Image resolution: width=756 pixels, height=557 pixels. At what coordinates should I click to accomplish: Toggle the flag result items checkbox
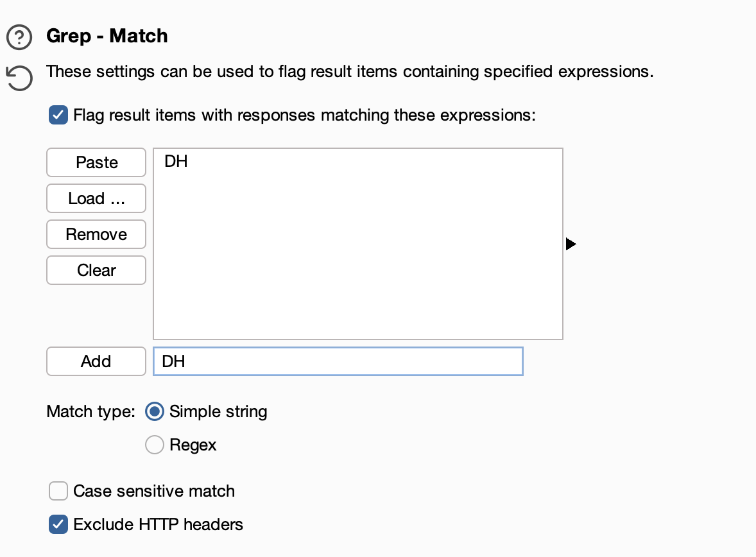58,116
